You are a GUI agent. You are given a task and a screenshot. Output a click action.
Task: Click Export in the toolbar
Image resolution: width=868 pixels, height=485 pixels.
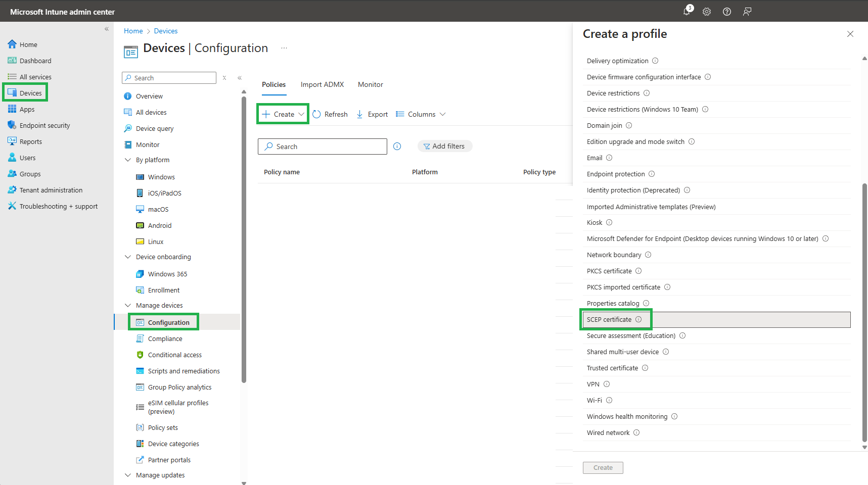coord(372,114)
